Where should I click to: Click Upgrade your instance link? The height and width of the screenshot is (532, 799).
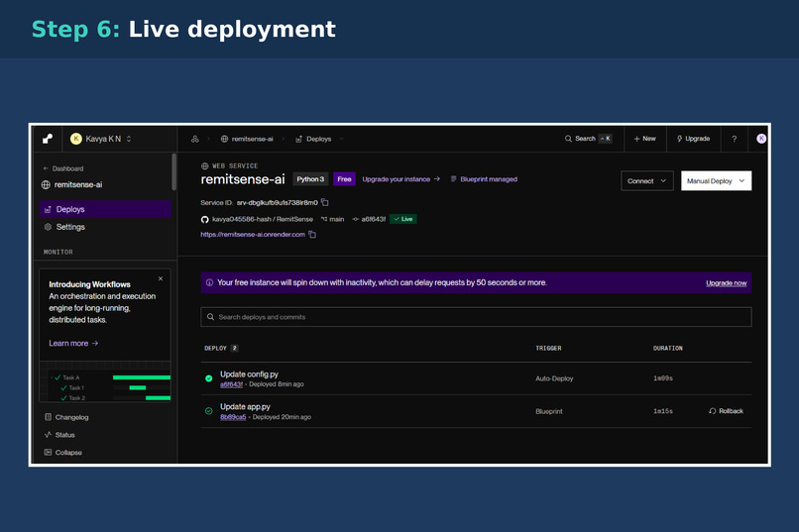pyautogui.click(x=401, y=179)
